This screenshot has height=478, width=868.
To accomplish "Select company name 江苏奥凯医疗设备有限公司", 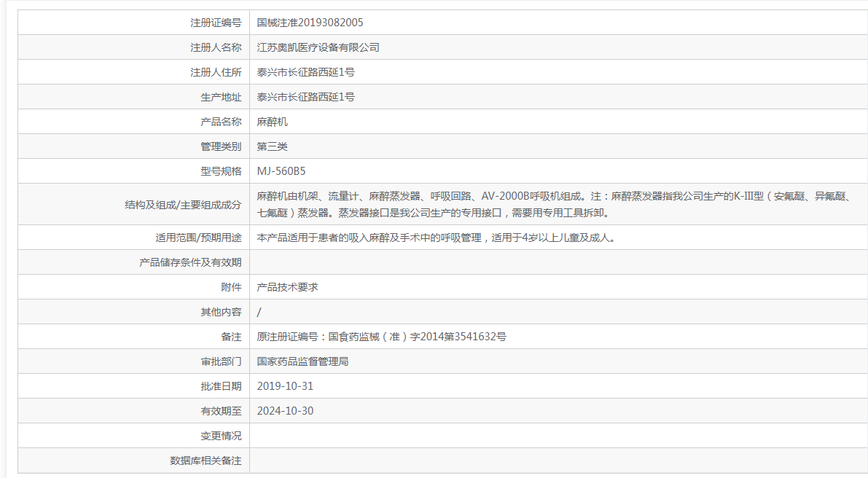I will point(318,47).
